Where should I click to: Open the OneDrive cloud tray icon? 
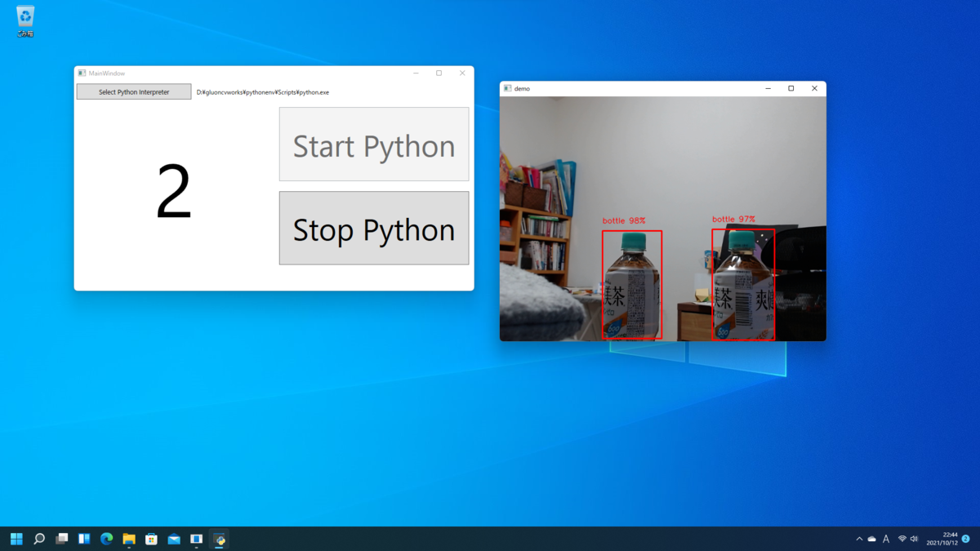click(x=872, y=539)
